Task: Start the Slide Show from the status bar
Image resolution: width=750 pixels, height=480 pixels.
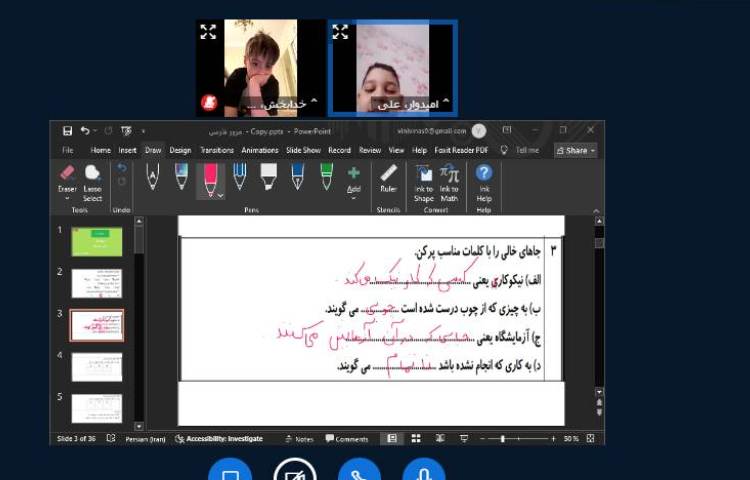Action: (463, 438)
